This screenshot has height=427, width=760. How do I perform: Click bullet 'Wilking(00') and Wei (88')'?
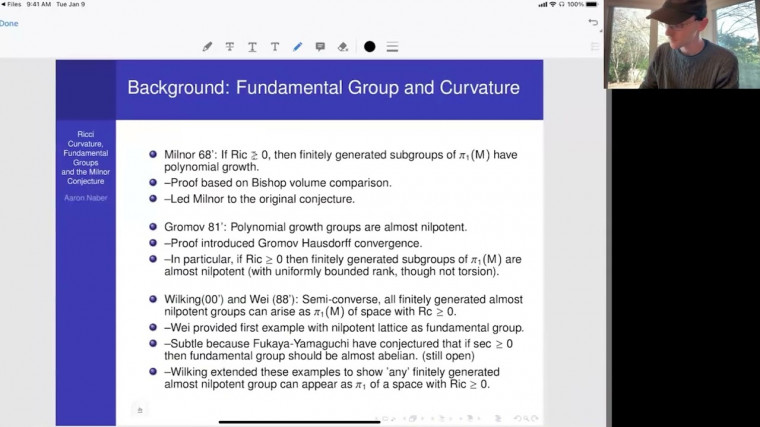click(x=343, y=305)
